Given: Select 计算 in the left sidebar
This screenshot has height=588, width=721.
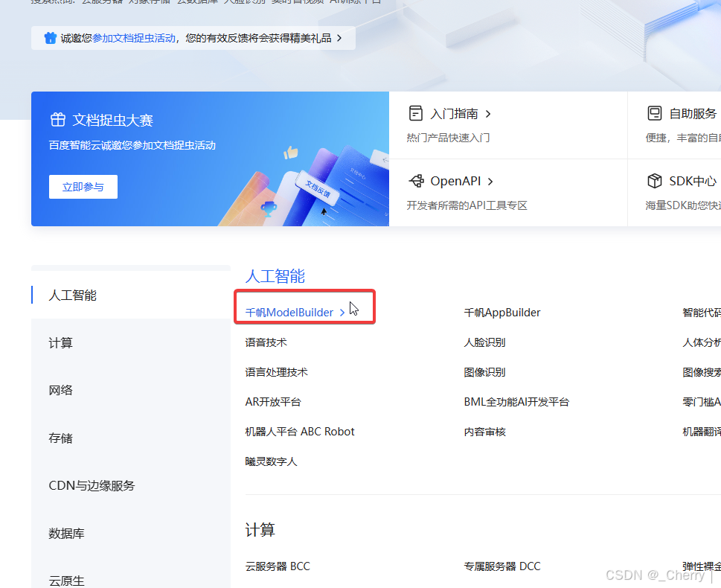Looking at the screenshot, I should 61,343.
